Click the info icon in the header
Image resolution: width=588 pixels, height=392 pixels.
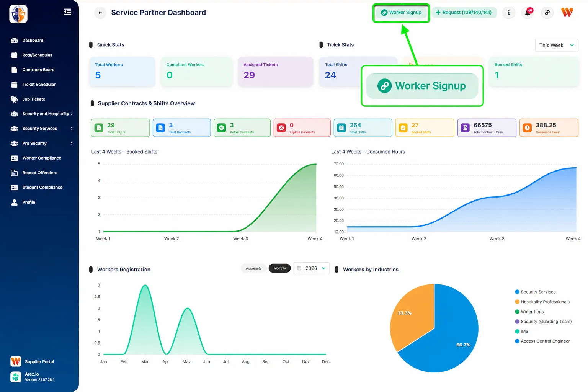(509, 13)
